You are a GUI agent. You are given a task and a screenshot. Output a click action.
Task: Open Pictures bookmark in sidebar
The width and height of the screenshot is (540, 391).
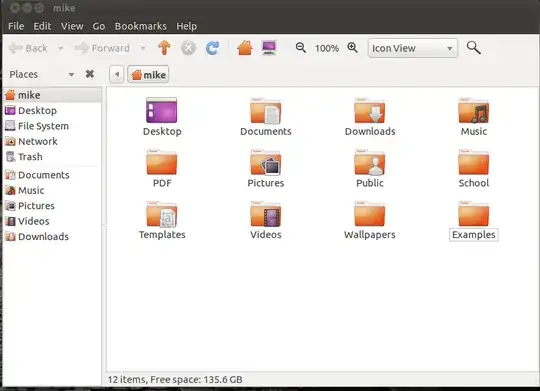coord(52,206)
